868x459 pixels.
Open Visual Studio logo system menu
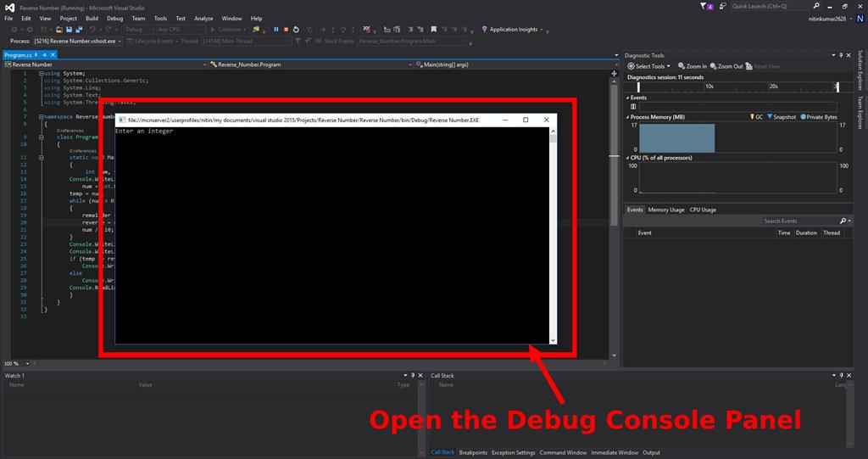tap(9, 8)
